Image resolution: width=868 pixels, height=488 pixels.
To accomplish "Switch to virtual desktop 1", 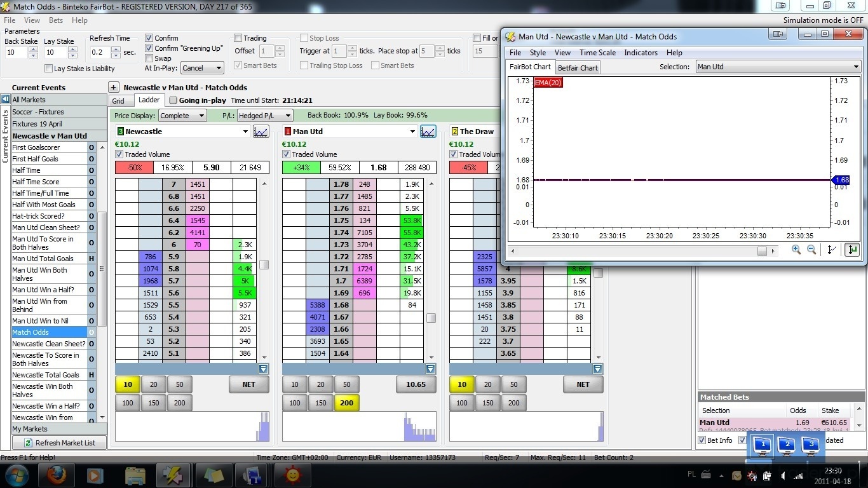I will pos(763,445).
